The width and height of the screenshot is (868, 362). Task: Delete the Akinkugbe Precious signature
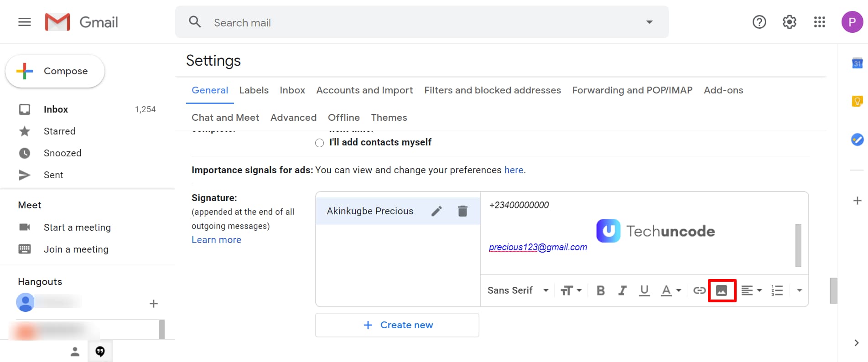click(x=463, y=211)
